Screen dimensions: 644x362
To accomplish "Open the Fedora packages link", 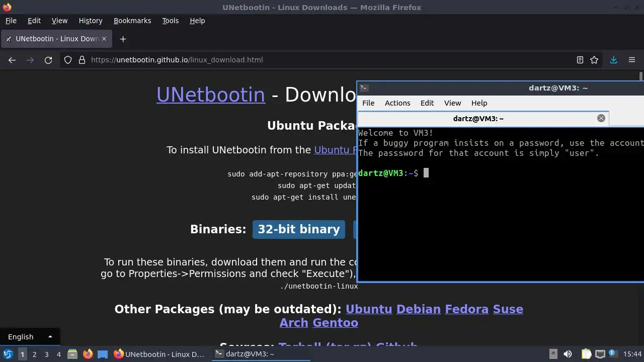I will pyautogui.click(x=466, y=309).
